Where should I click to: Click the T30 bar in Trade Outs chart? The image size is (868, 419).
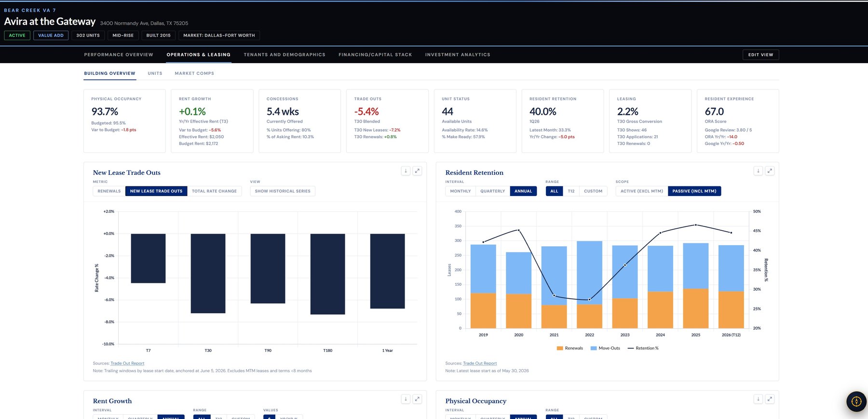pos(208,274)
